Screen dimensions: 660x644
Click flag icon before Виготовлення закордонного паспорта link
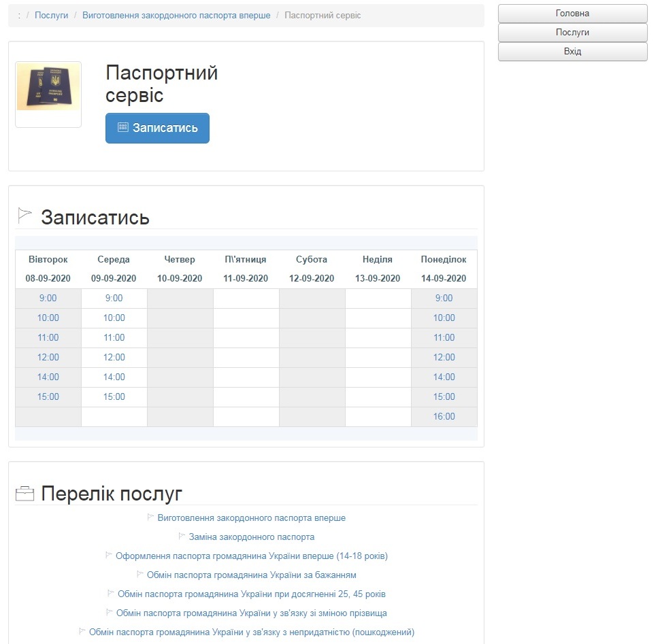click(x=150, y=517)
